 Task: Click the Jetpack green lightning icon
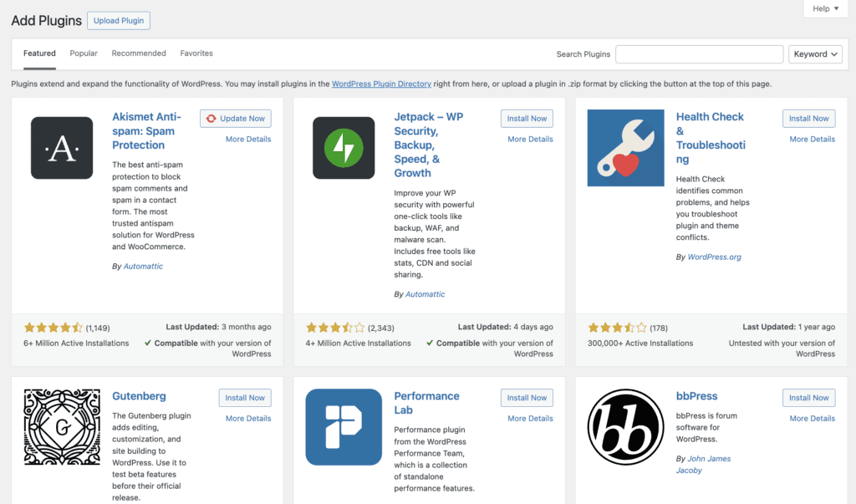344,148
